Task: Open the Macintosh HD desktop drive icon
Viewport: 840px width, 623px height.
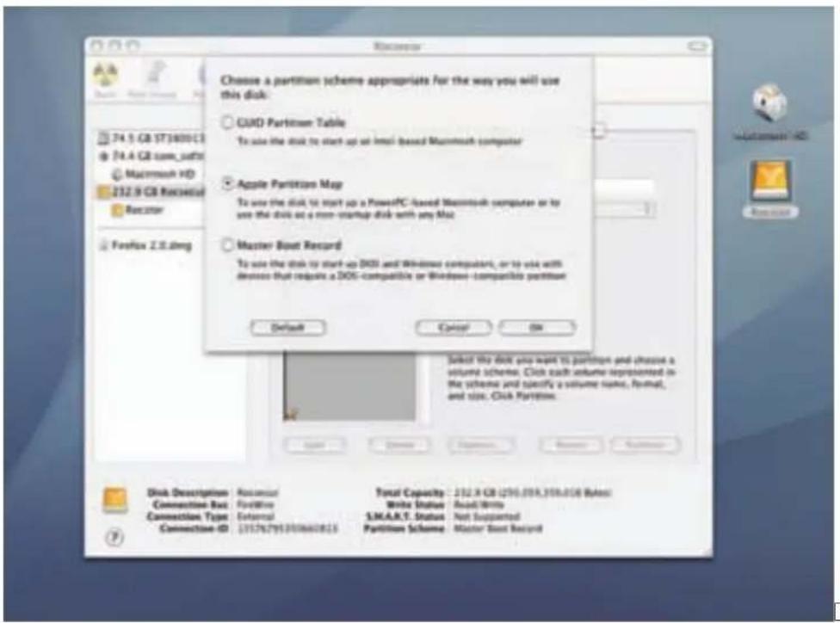Action: point(770,103)
